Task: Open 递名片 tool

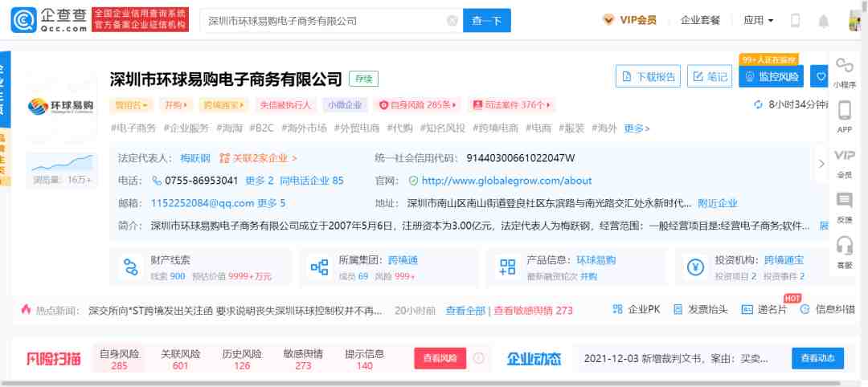Action: click(764, 310)
